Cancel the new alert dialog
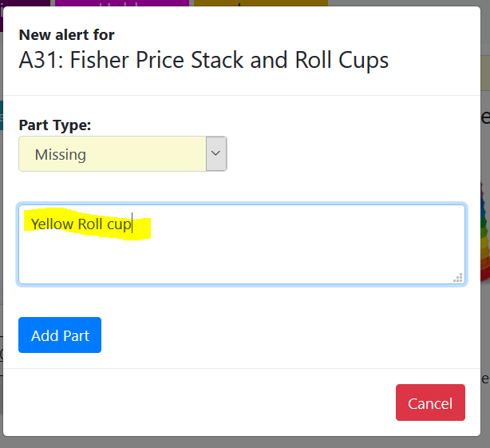 coord(430,402)
